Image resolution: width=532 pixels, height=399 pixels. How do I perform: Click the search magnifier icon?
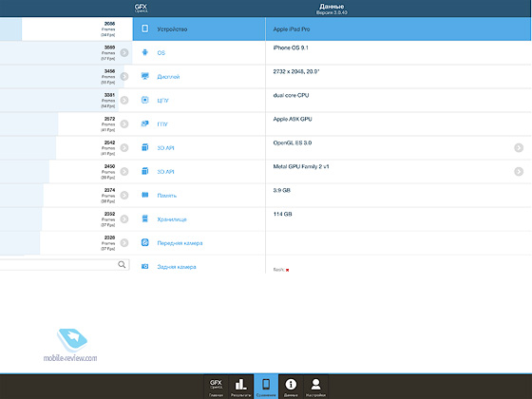[122, 264]
